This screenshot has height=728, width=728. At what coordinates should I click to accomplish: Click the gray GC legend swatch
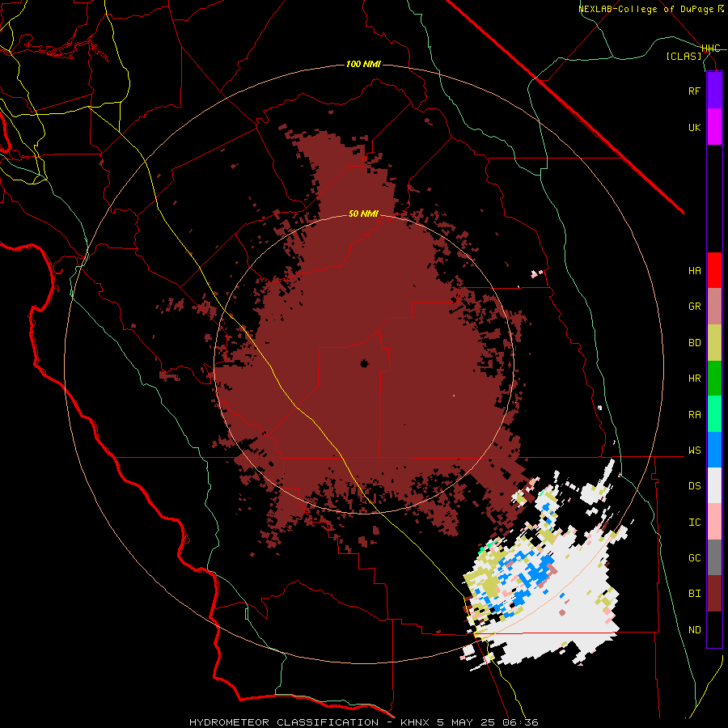[714, 557]
